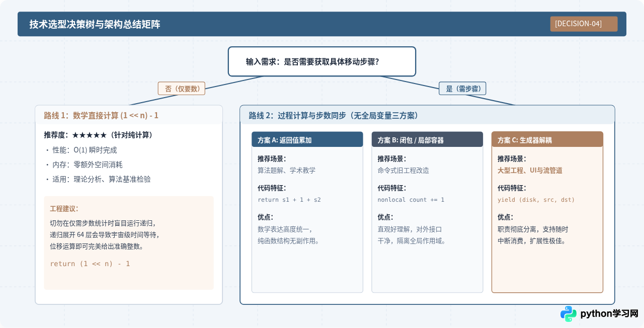
Task: Click the code nonlocal count += 1
Action: click(x=411, y=200)
